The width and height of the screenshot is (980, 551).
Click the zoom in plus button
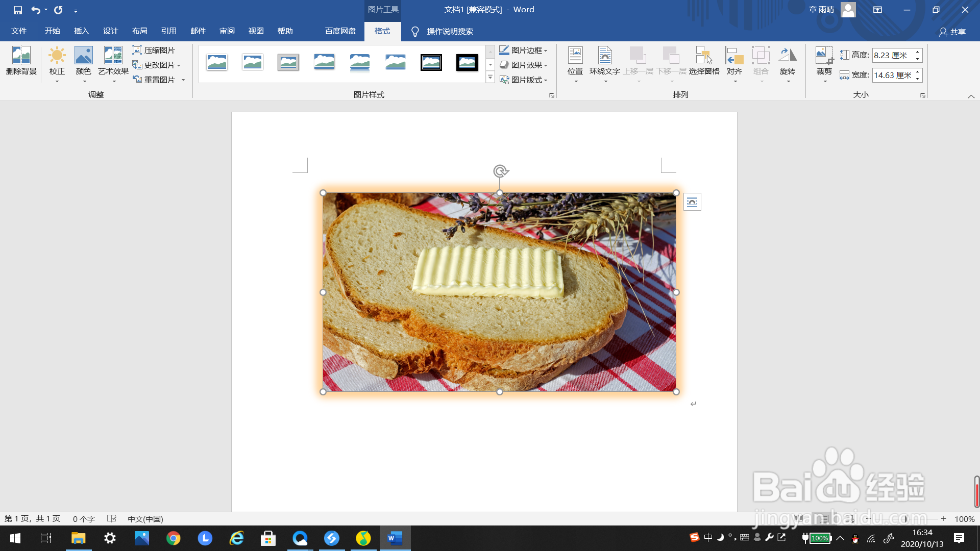pos(944,519)
